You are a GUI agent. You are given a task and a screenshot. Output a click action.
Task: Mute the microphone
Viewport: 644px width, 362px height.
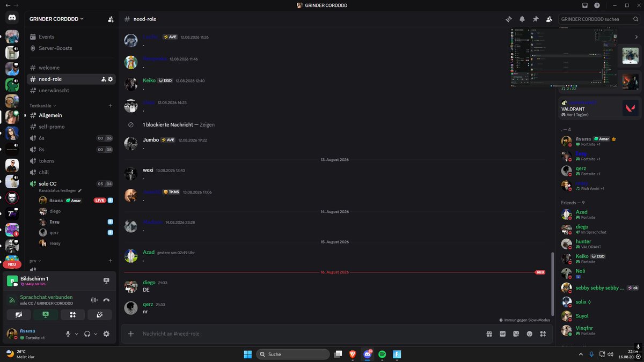click(x=68, y=334)
